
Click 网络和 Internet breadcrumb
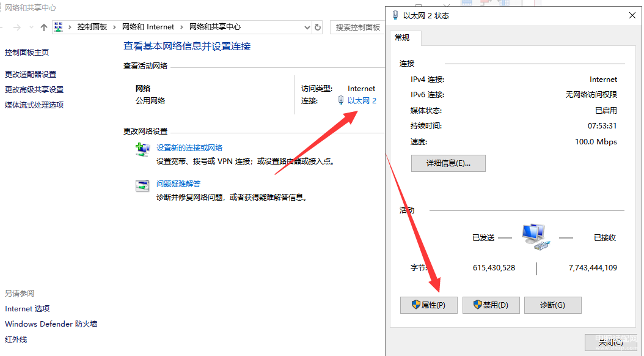tap(148, 27)
